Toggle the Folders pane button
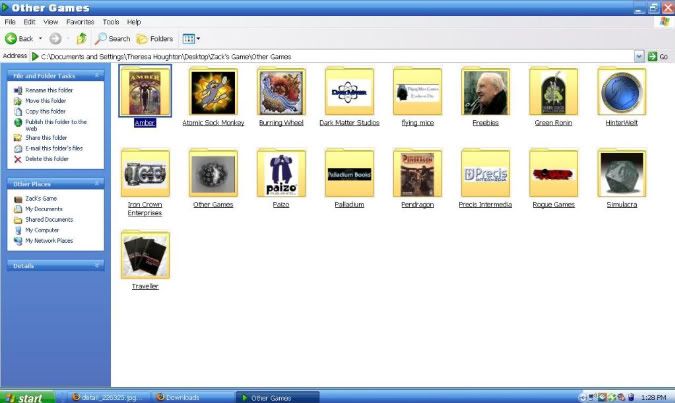The image size is (675, 403). coord(155,39)
